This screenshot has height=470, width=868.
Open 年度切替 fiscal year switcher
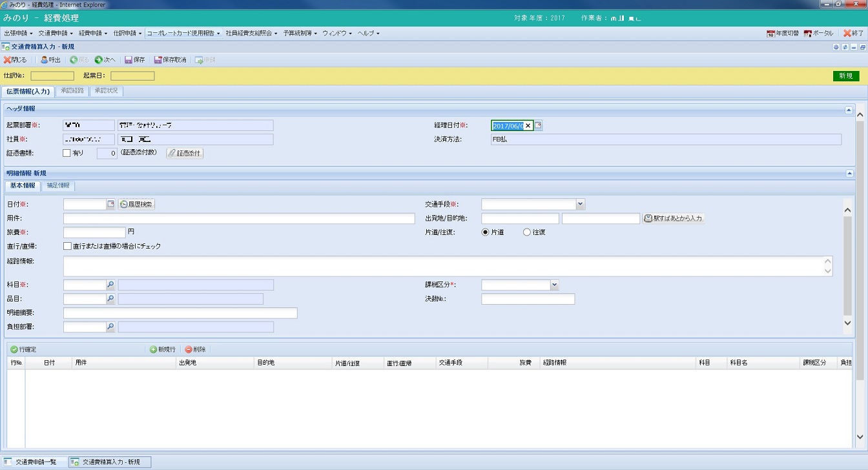coord(783,33)
